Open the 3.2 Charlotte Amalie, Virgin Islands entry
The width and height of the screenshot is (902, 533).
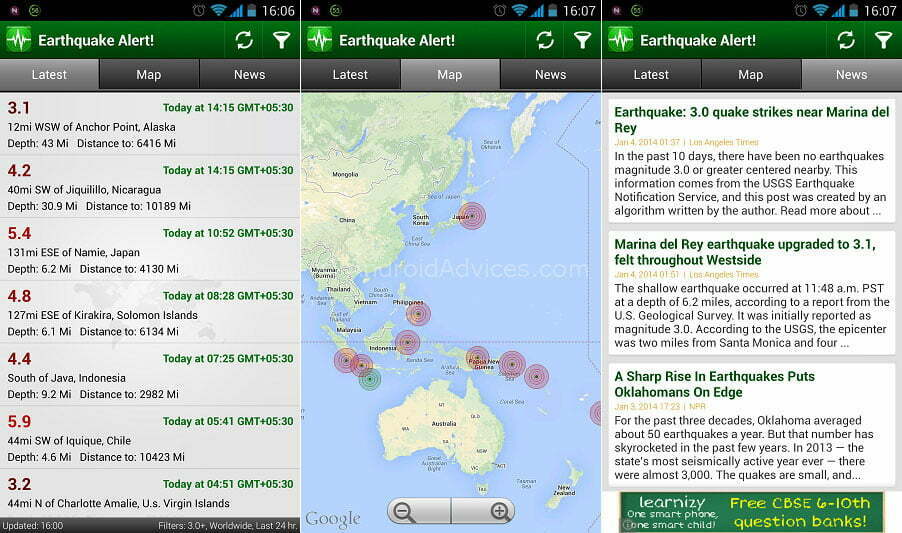coord(150,493)
